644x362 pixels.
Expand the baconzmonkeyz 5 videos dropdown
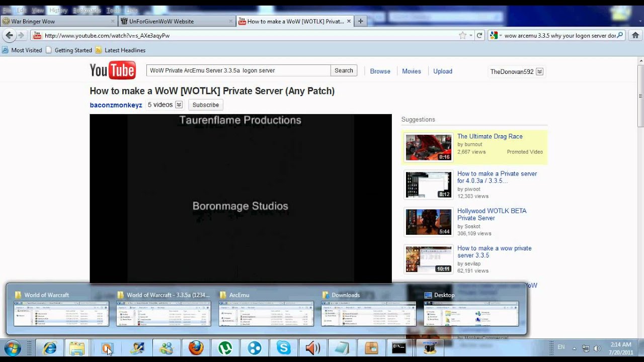pos(178,105)
